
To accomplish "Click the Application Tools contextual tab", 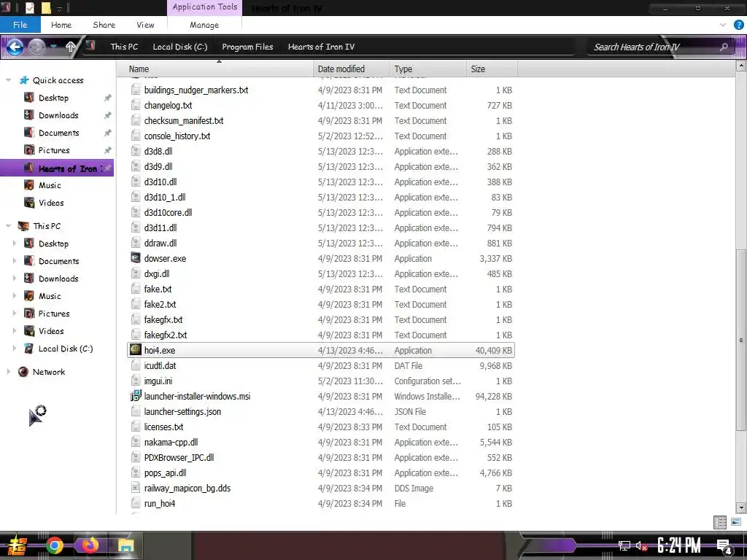I will (x=205, y=7).
